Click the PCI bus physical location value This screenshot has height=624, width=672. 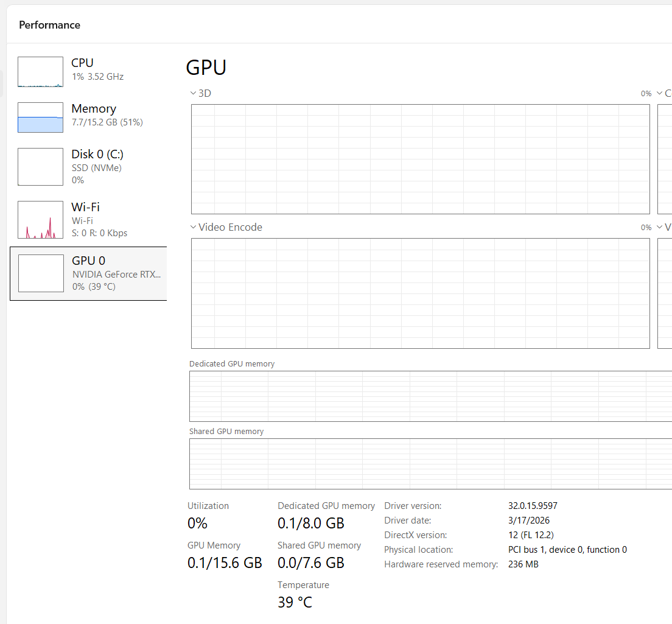(x=567, y=550)
